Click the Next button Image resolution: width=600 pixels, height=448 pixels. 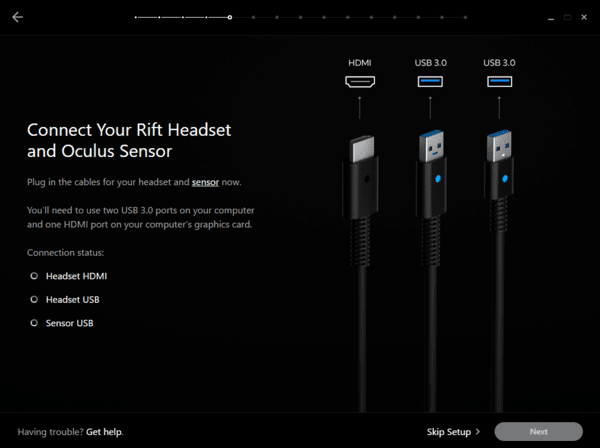[x=538, y=432]
